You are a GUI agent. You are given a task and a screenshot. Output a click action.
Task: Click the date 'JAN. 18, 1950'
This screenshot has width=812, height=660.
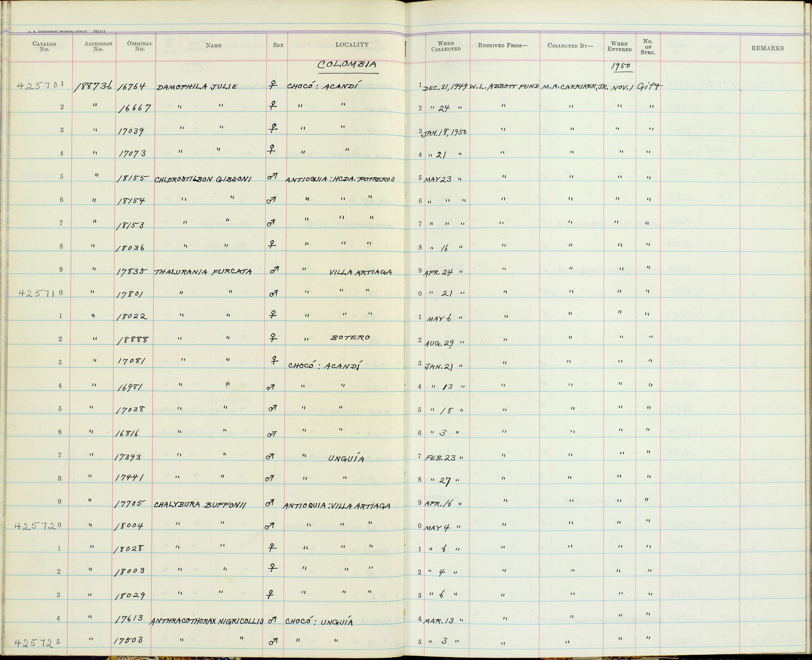click(445, 132)
